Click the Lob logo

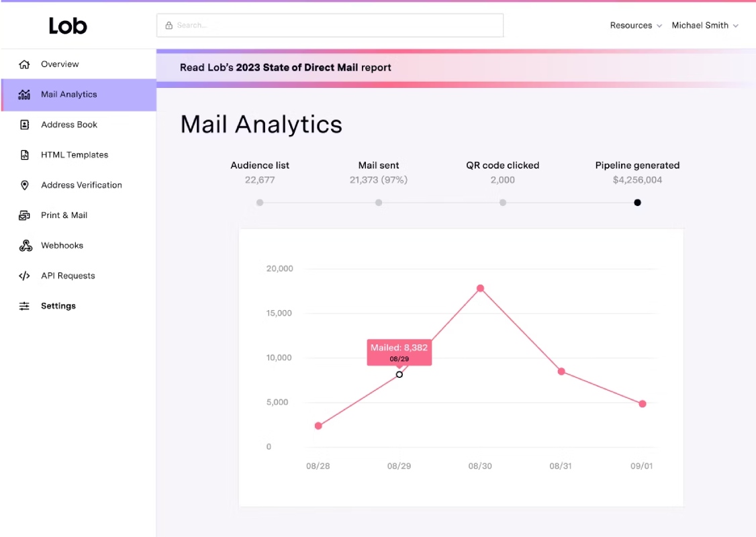[68, 26]
